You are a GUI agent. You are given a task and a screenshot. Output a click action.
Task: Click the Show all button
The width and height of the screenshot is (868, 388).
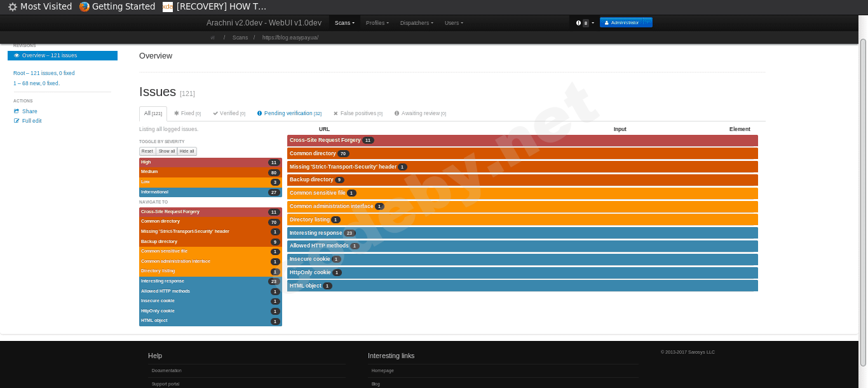click(166, 151)
